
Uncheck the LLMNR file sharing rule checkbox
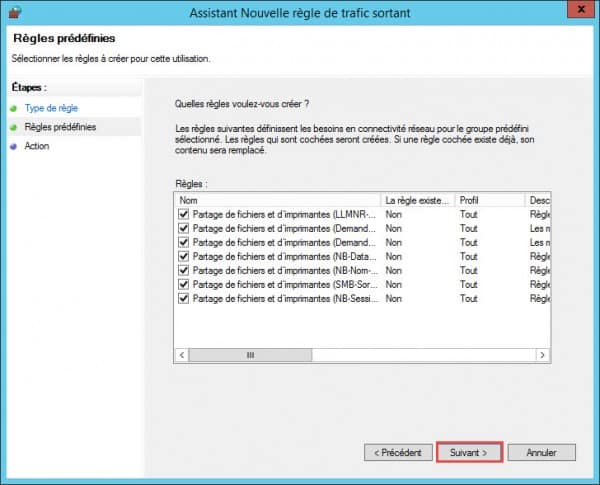pyautogui.click(x=183, y=214)
